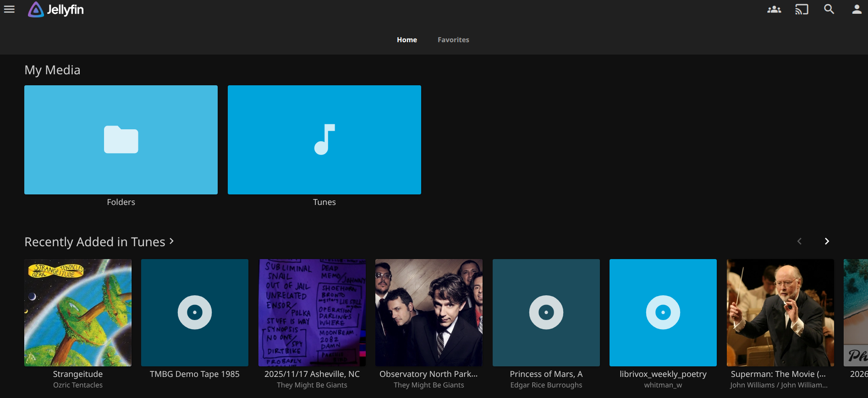Viewport: 868px width, 398px height.
Task: Click the Ozric Tentacles artist link
Action: click(78, 385)
